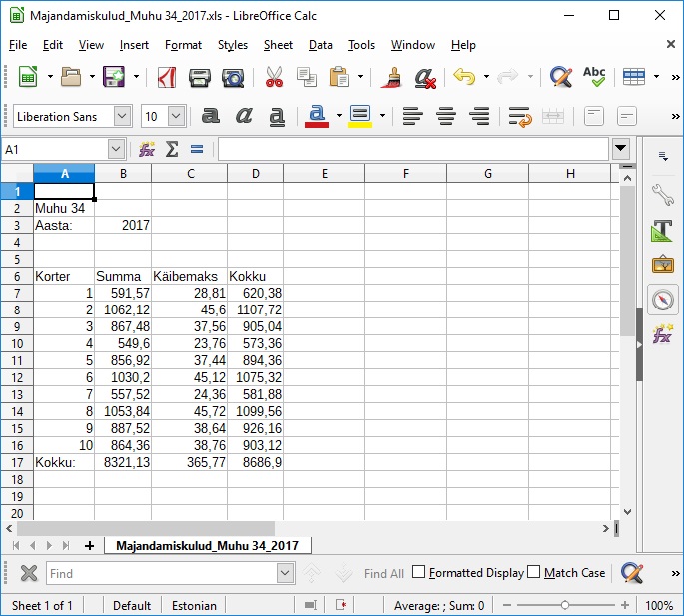This screenshot has height=616, width=684.
Task: Open Find & Replace from main toolbar
Action: (x=560, y=77)
